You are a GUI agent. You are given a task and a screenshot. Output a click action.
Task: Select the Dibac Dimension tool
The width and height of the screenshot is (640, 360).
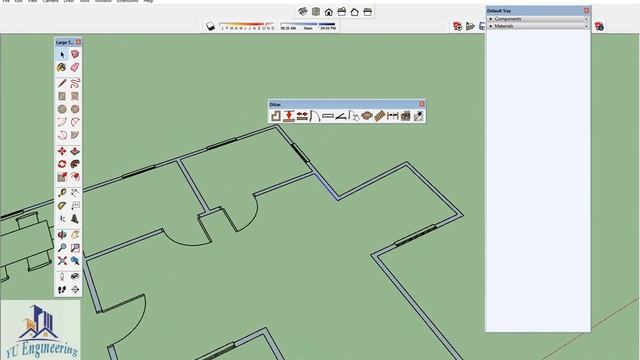pyautogui.click(x=393, y=116)
